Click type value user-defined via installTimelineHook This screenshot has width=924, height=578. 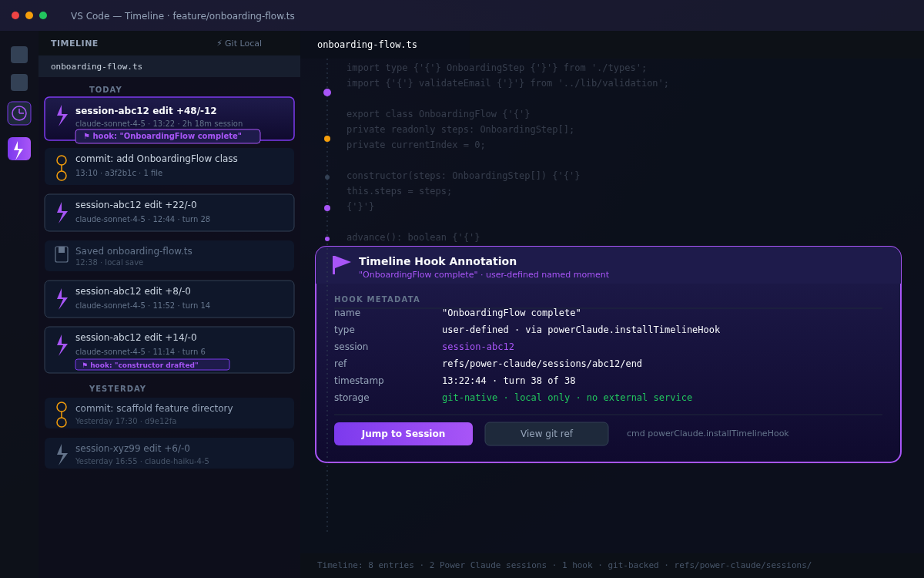click(x=581, y=330)
